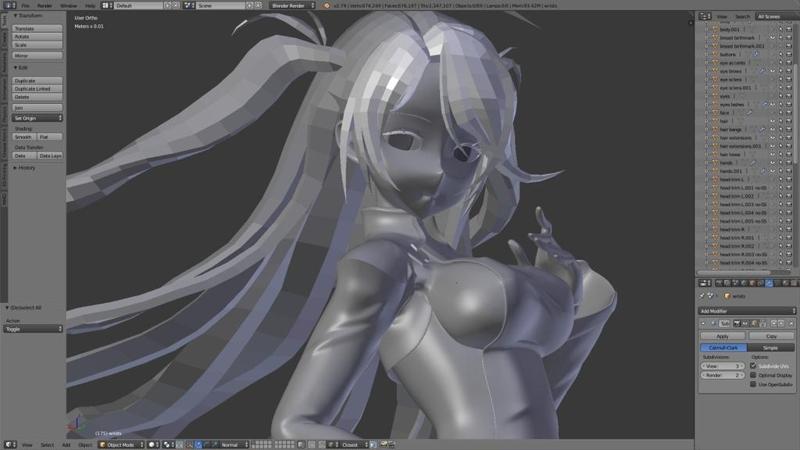The image size is (800, 450).
Task: Collapse the Subsurf modifier panel triangle
Action: coord(703,323)
